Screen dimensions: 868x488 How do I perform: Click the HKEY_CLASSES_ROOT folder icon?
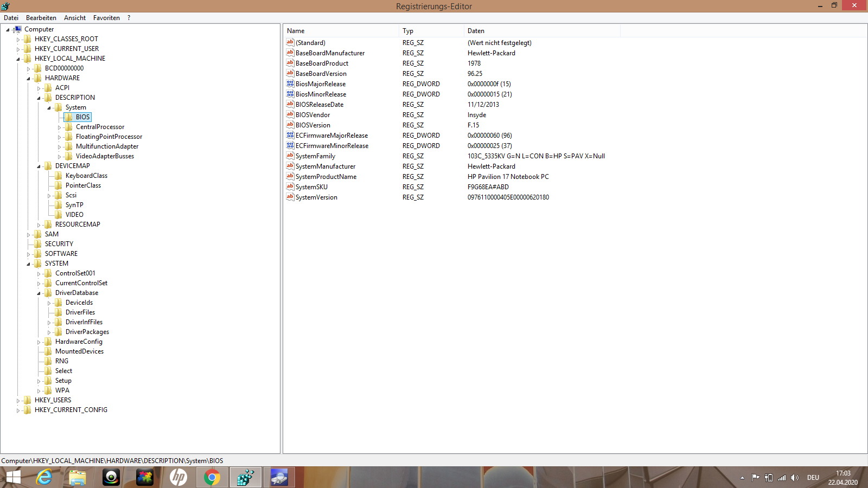pyautogui.click(x=27, y=39)
